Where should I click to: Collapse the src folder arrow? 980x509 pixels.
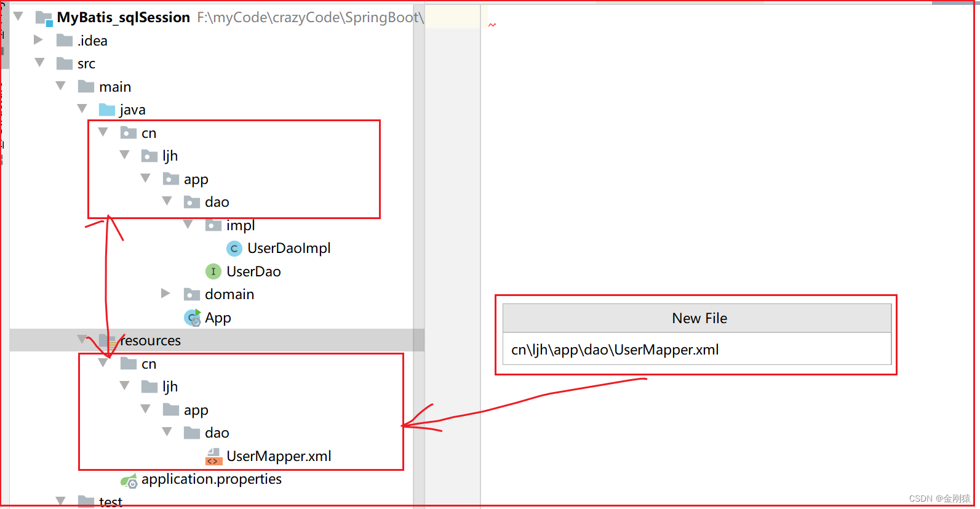(x=40, y=62)
